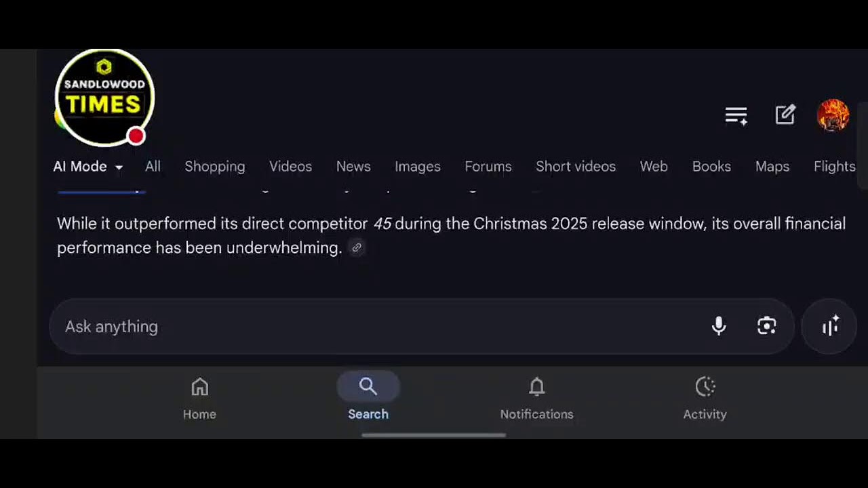Open Google Lens camera search icon
Screen dimensions: 868x488
coord(767,326)
